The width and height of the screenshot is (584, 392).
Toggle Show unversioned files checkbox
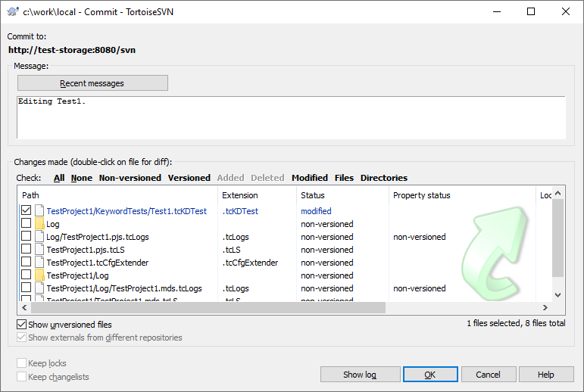[21, 325]
